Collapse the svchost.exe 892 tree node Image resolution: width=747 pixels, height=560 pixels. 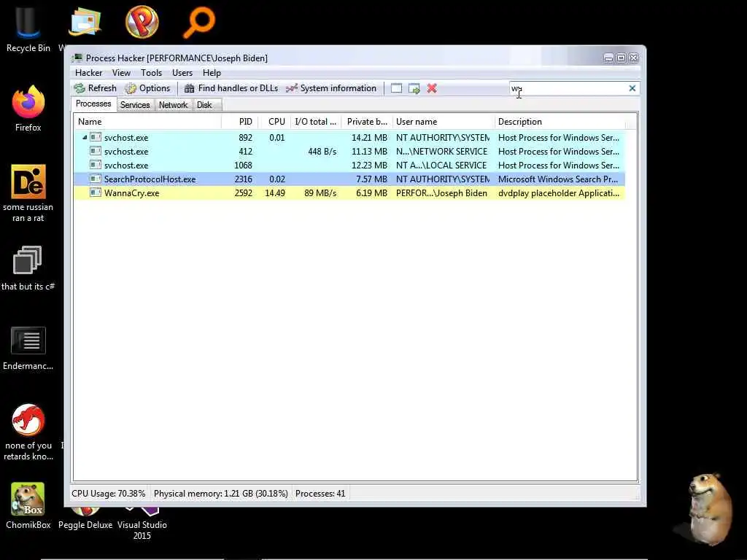pos(85,137)
